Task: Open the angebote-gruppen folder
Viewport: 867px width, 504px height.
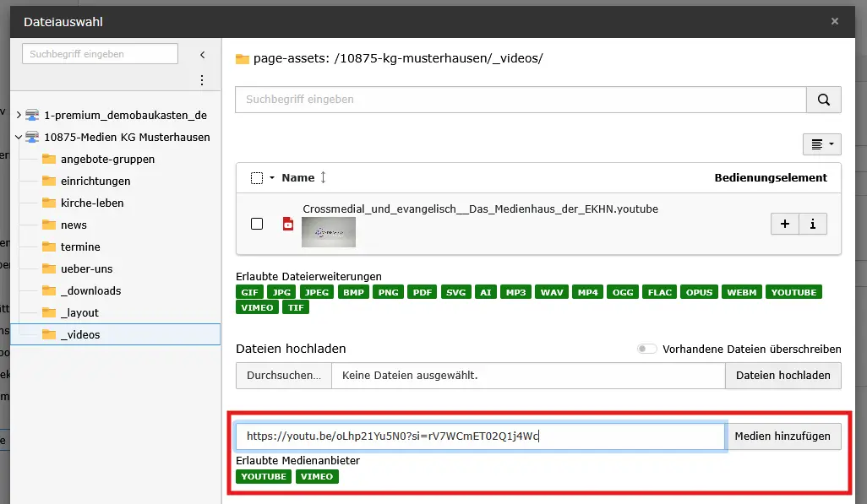Action: (107, 160)
